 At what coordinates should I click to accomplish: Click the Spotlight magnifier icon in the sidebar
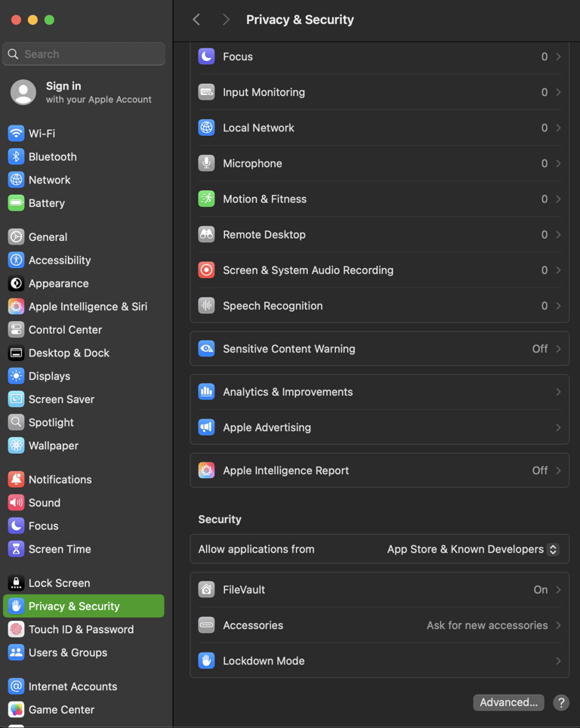[x=17, y=422]
